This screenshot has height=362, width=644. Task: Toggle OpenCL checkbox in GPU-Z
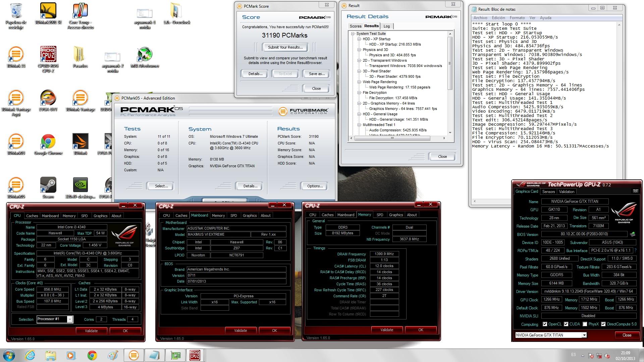(x=545, y=324)
